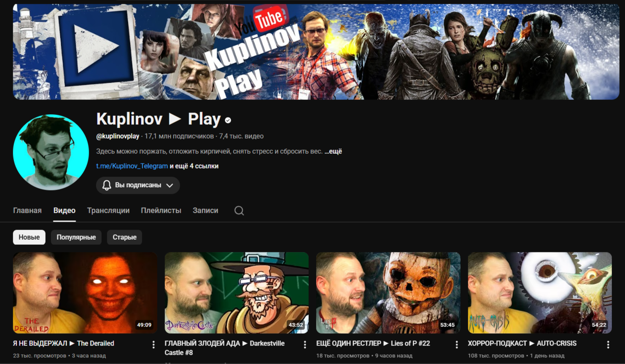Click the 54:22 duration badge
Viewport: 625px width, 364px height.
pyautogui.click(x=599, y=325)
